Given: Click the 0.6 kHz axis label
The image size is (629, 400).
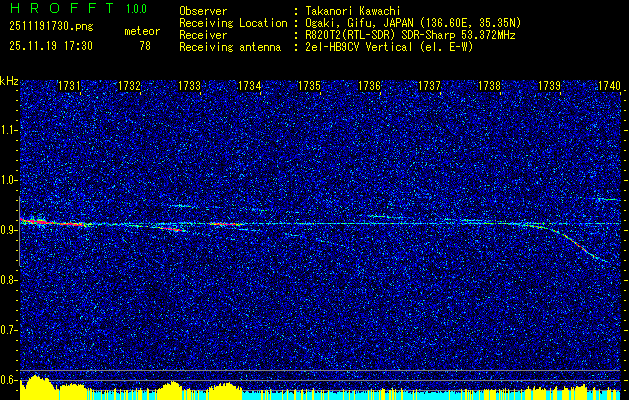Looking at the screenshot, I should tap(8, 380).
